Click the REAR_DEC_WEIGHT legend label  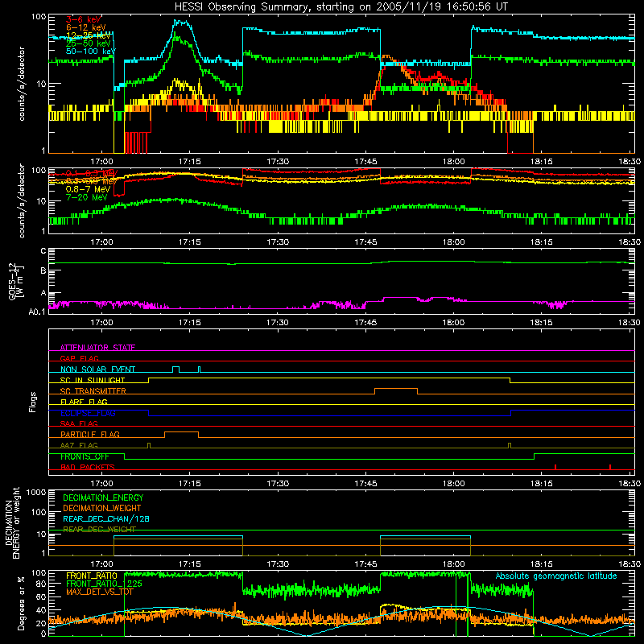[x=99, y=530]
